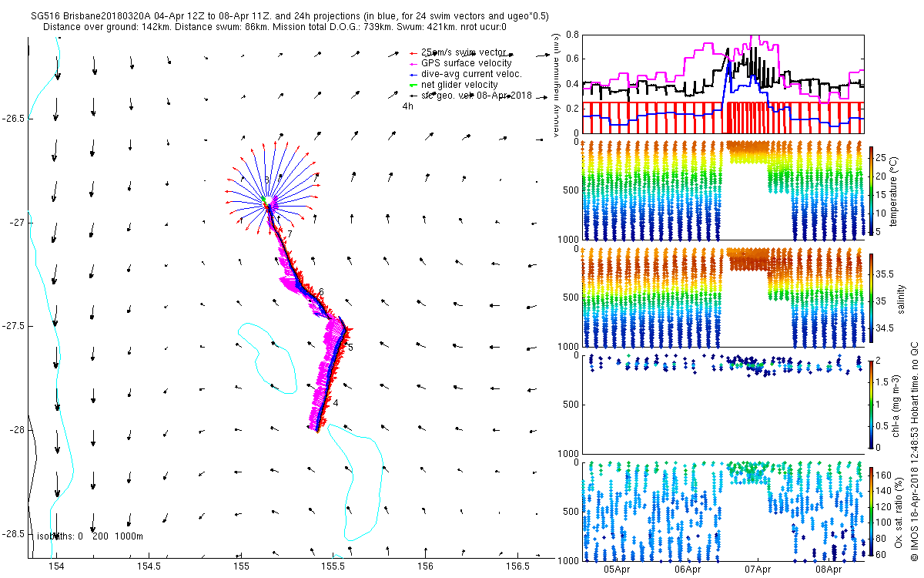Select the 'dive-avg current veloc.' legend entry
This screenshot has width=924, height=578.
465,73
